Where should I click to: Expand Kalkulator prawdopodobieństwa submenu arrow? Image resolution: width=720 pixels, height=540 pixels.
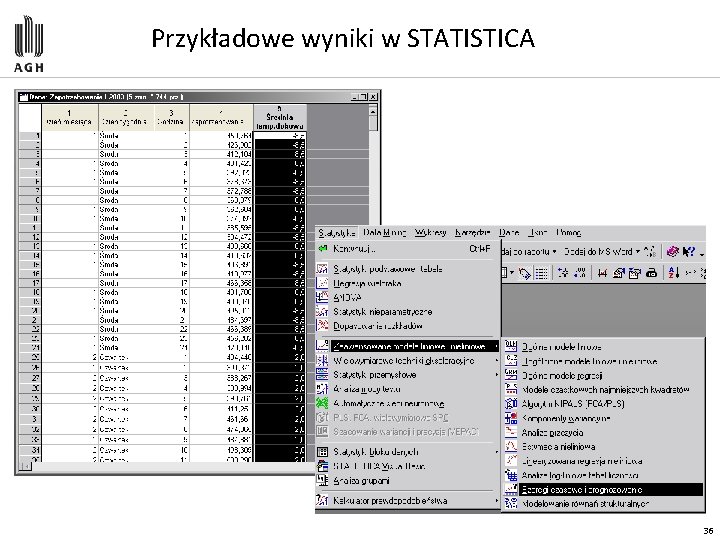[497, 501]
